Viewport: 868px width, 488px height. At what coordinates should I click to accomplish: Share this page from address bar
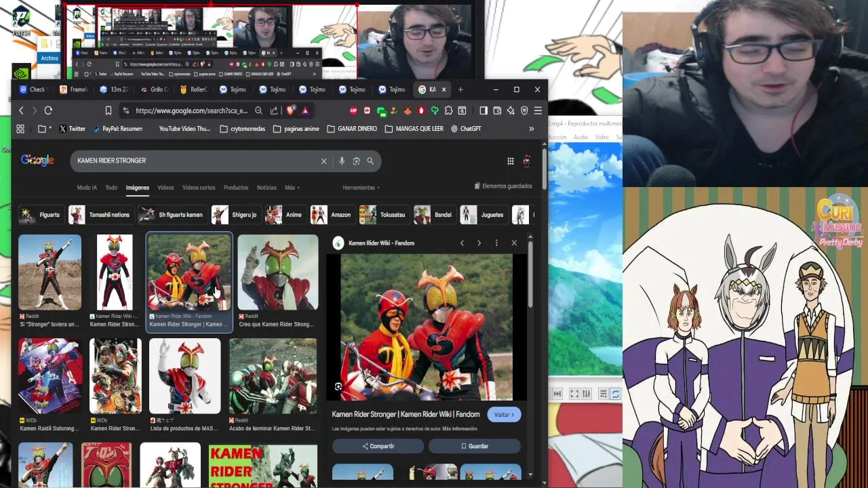click(x=274, y=110)
